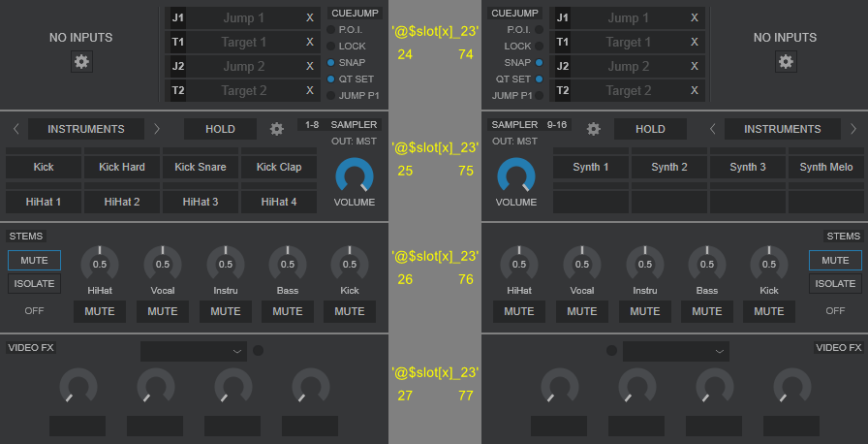The image size is (868, 444).
Task: Enable LOCK in the right CUEJUMP panel
Action: 539,46
